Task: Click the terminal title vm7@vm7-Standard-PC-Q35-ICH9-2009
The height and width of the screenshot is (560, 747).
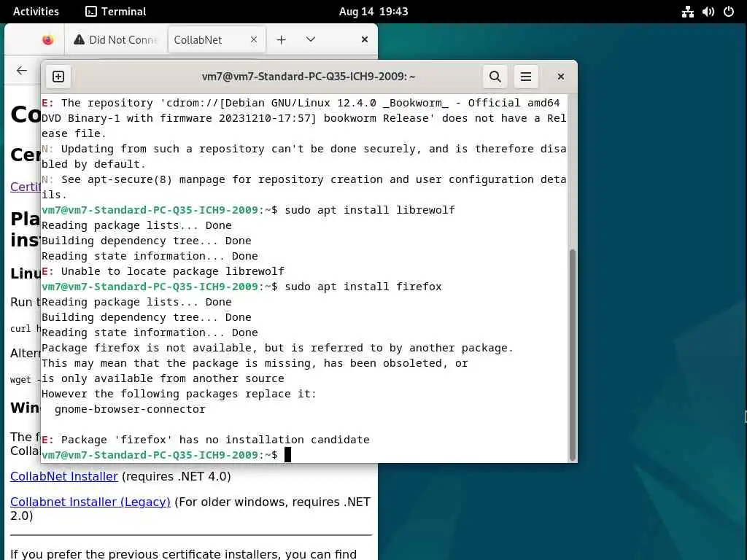Action: coord(309,77)
